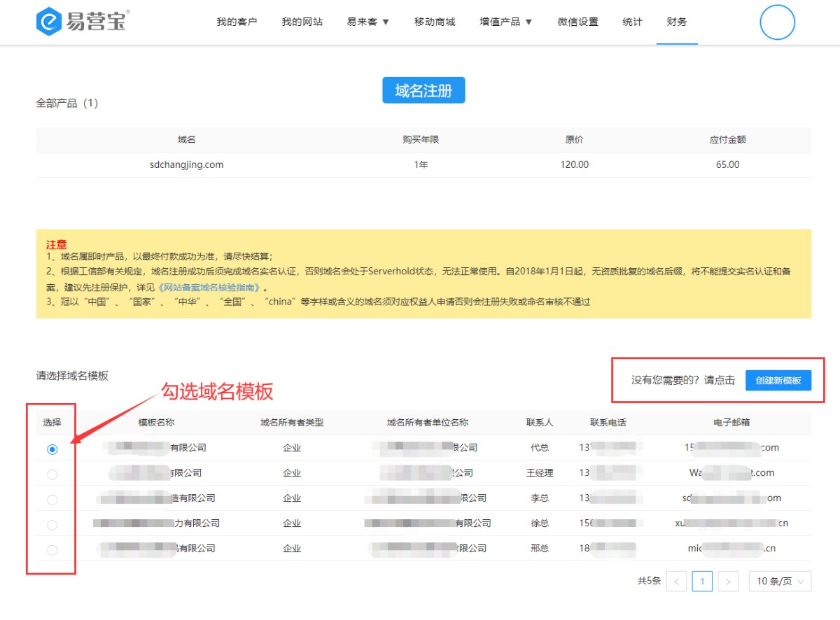Pick the template radio for contact 徐总
Screen dimensions: 840x620
52,525
